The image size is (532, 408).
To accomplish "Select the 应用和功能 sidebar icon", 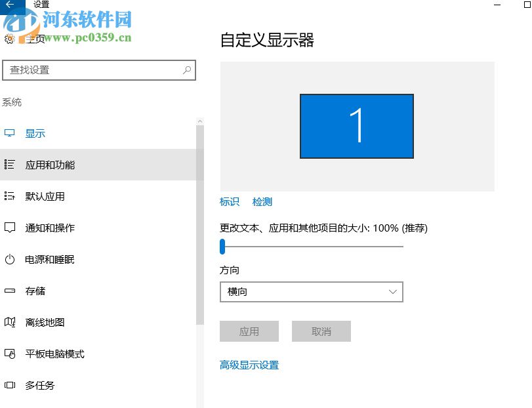I will pos(9,165).
